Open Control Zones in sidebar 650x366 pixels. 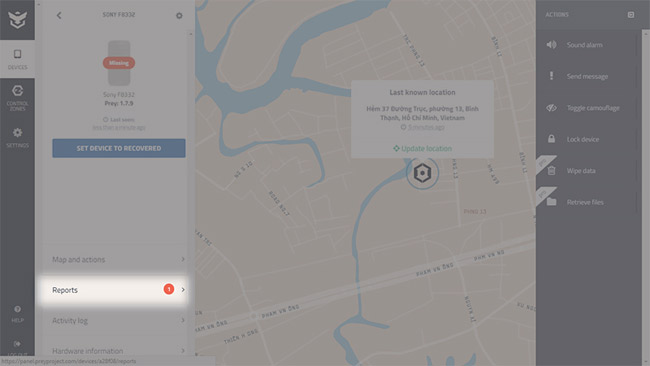[17, 98]
